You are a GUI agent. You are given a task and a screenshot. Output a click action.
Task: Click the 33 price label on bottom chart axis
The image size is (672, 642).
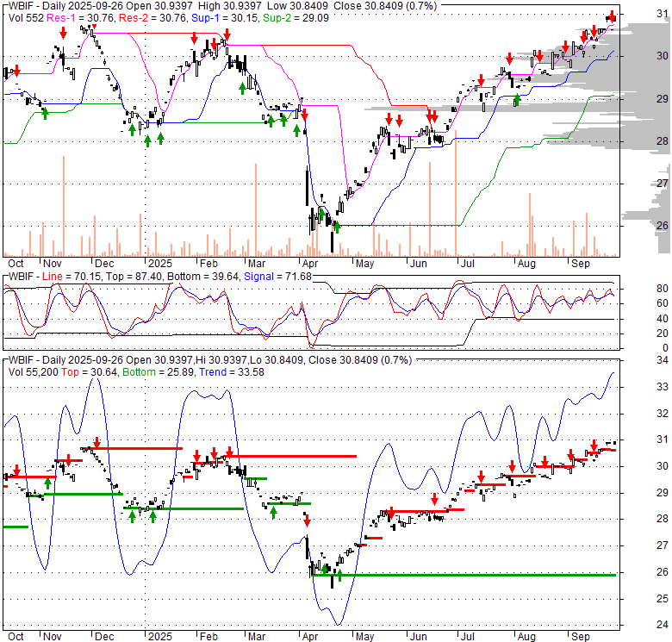coord(663,387)
